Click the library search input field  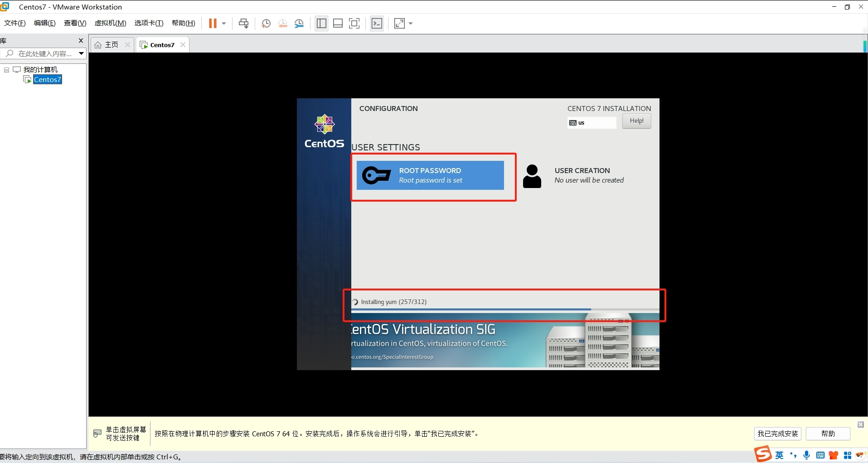pyautogui.click(x=44, y=53)
